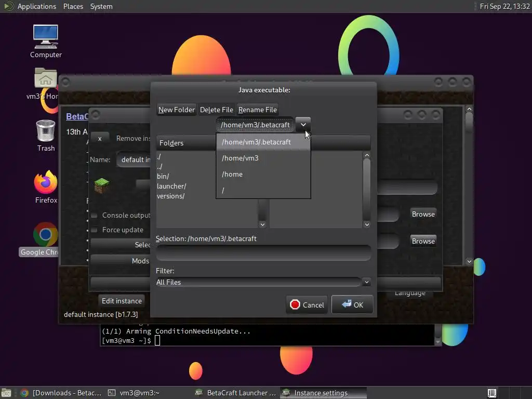Open the All Files filter dropdown
Image resolution: width=532 pixels, height=399 pixels.
pyautogui.click(x=263, y=282)
